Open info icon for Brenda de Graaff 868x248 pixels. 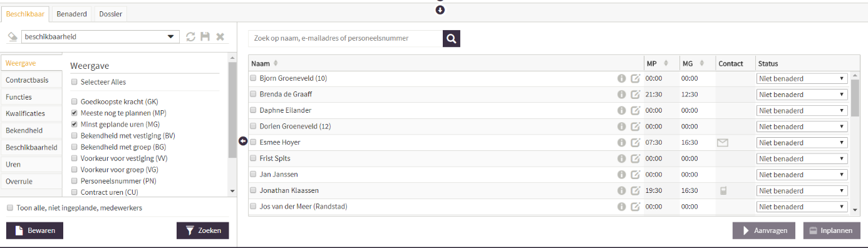pos(622,95)
